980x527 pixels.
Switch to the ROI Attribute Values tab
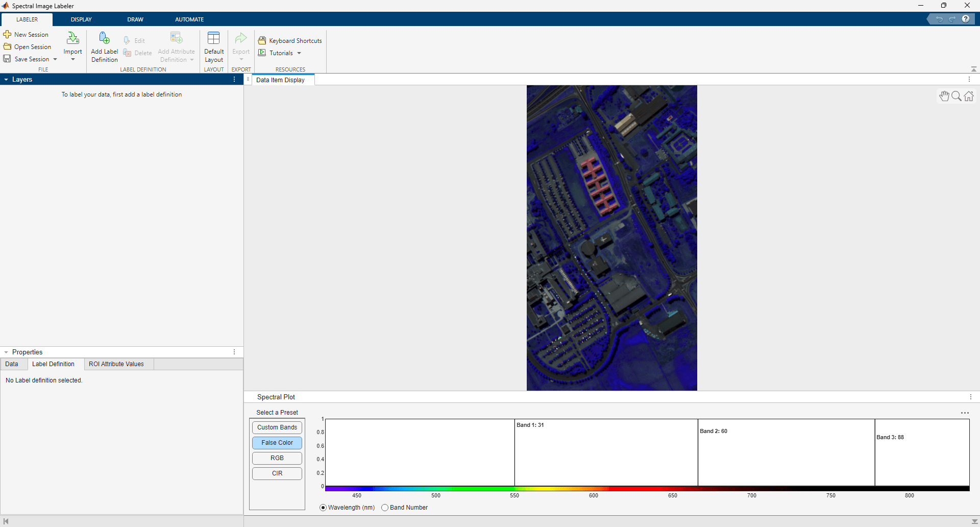pos(116,364)
